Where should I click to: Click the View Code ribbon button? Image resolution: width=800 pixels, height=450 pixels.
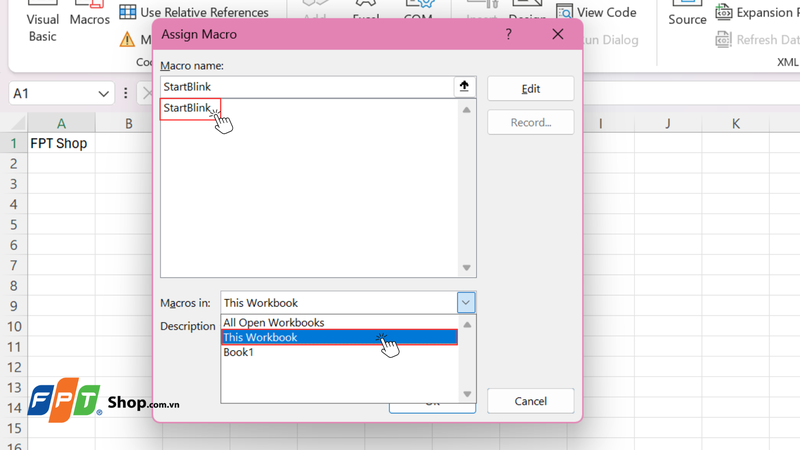tap(596, 12)
